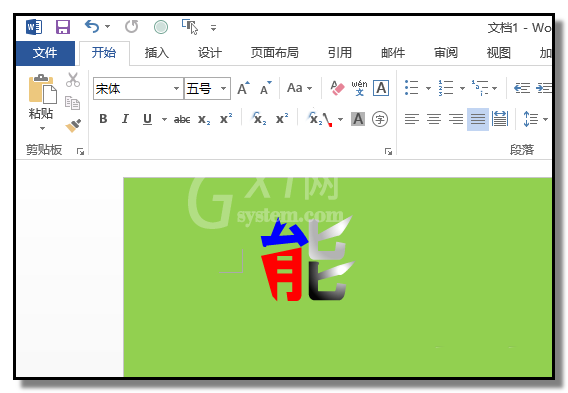Click the font color pen icon
This screenshot has width=568, height=393.
tap(321, 119)
